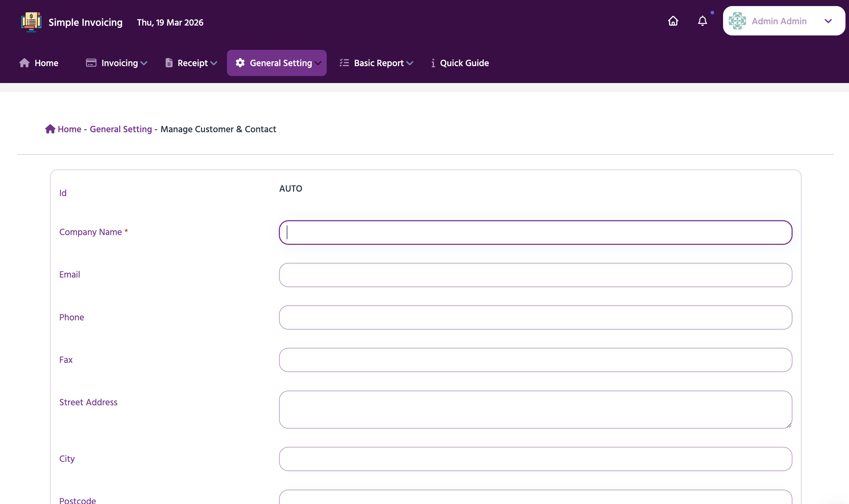
Task: Click the 'Company Name *' label
Action: 93,232
